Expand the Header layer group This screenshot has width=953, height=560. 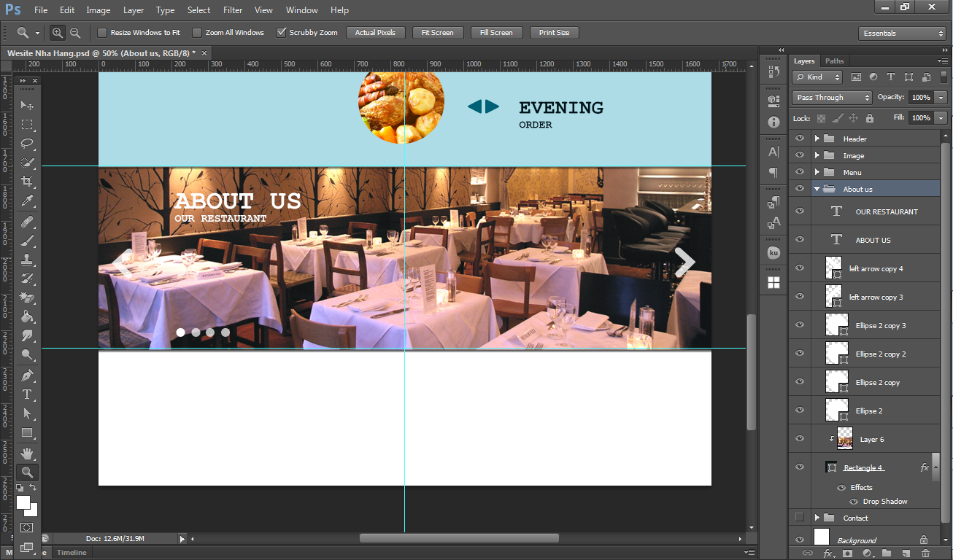pos(817,139)
